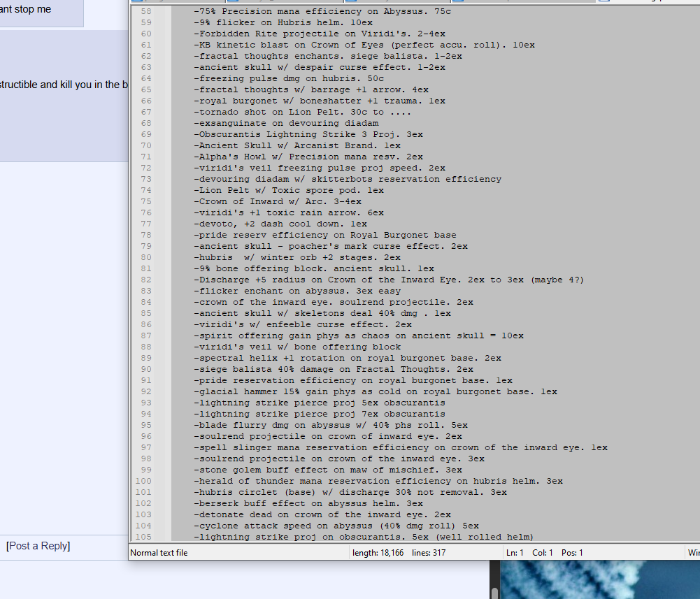The image size is (700, 599).
Task: Click the line '-fractal thoughts enchants. siege balista'
Action: click(328, 56)
